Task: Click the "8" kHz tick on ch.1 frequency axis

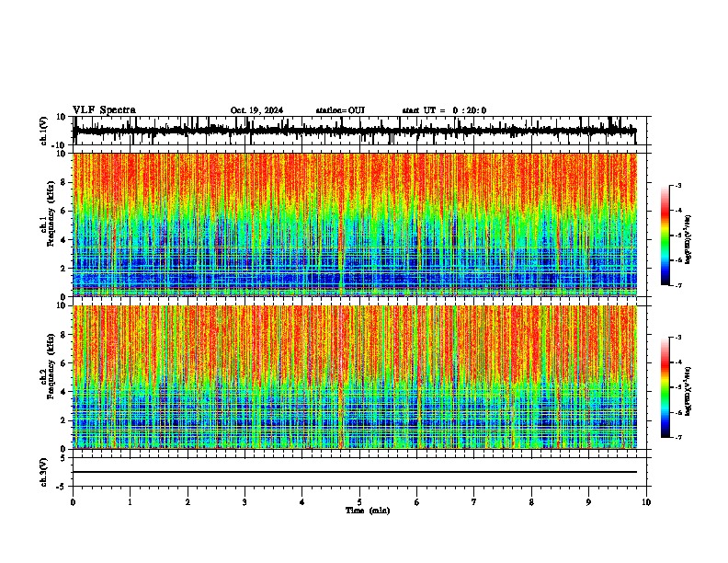Action: (63, 182)
